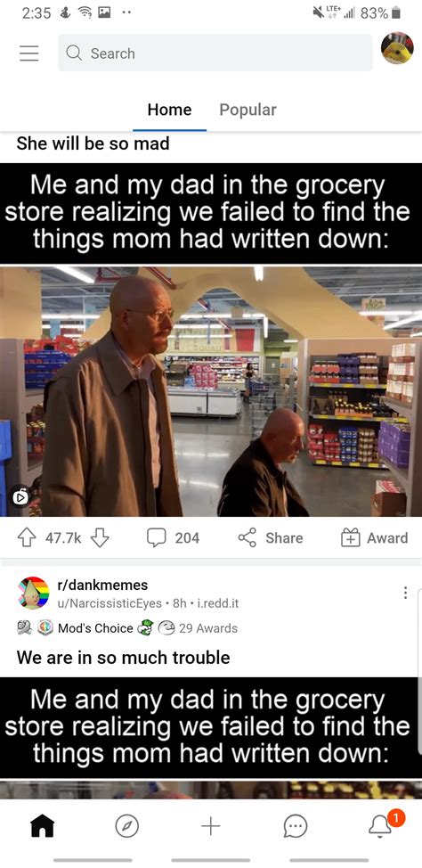Viewport: 422px width, 868px height.
Task: Open u/NarcissisticEyes profile
Action: [110, 603]
